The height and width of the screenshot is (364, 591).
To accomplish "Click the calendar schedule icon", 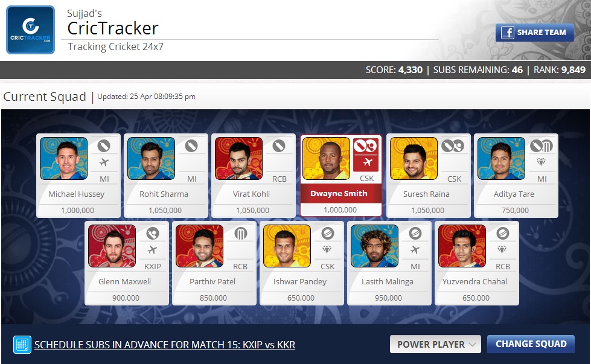I will (x=22, y=345).
